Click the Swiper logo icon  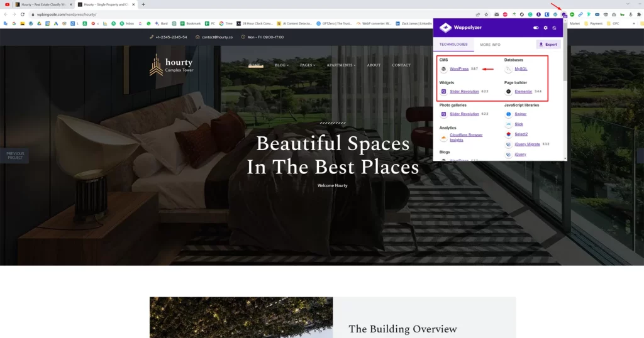[x=508, y=114]
